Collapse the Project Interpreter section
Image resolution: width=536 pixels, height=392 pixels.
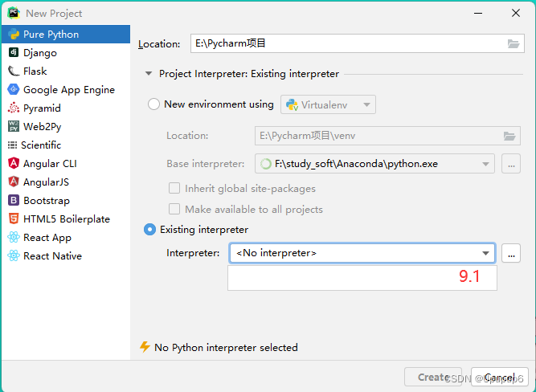pyautogui.click(x=149, y=73)
